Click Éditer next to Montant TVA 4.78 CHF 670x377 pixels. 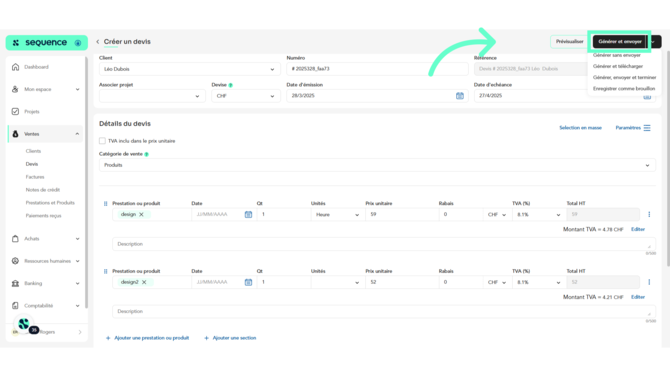tap(638, 229)
